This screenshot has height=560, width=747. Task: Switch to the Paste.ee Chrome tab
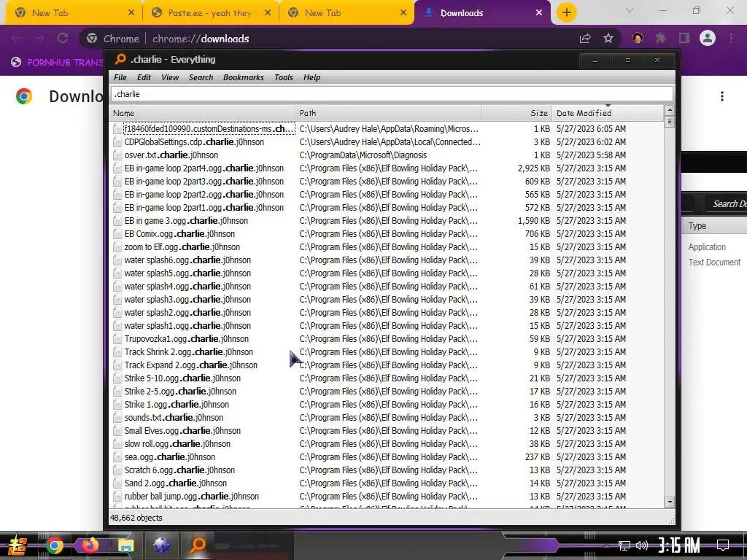[210, 13]
